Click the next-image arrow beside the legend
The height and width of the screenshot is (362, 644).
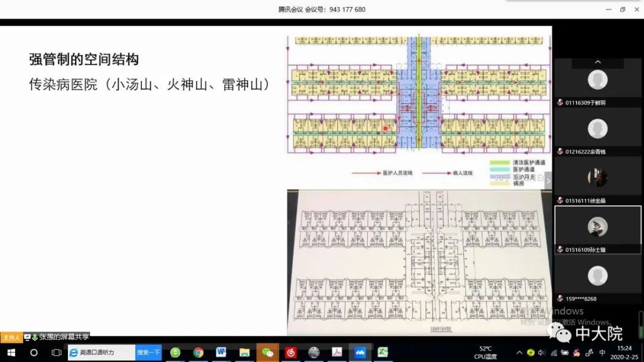pos(548,181)
